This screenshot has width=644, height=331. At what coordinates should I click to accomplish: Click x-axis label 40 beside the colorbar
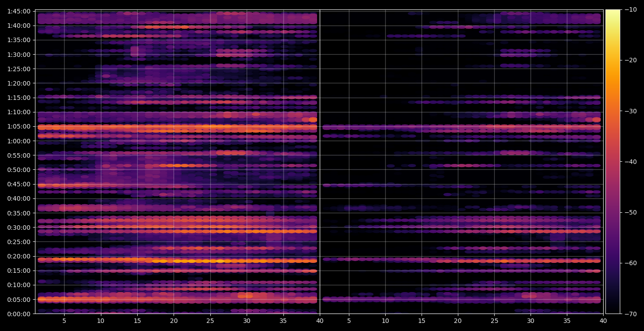[603, 321]
